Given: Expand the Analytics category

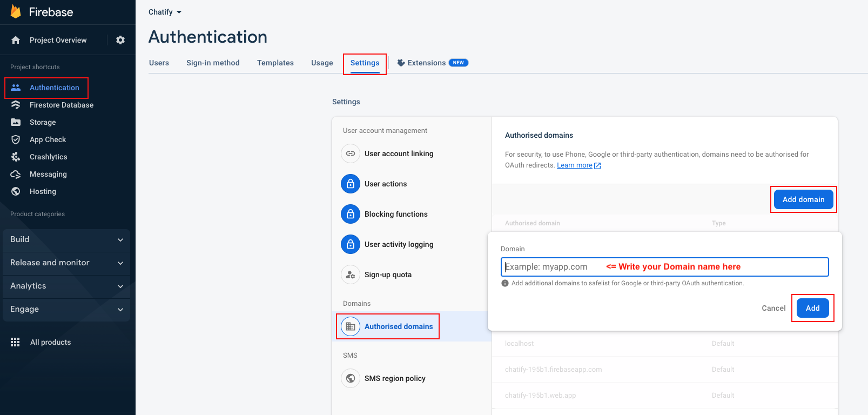Looking at the screenshot, I should [66, 286].
